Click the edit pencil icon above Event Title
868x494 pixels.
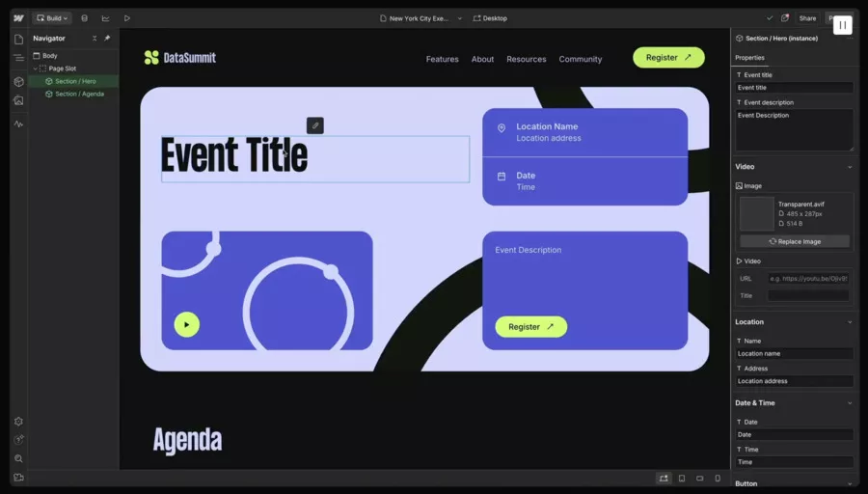(315, 125)
